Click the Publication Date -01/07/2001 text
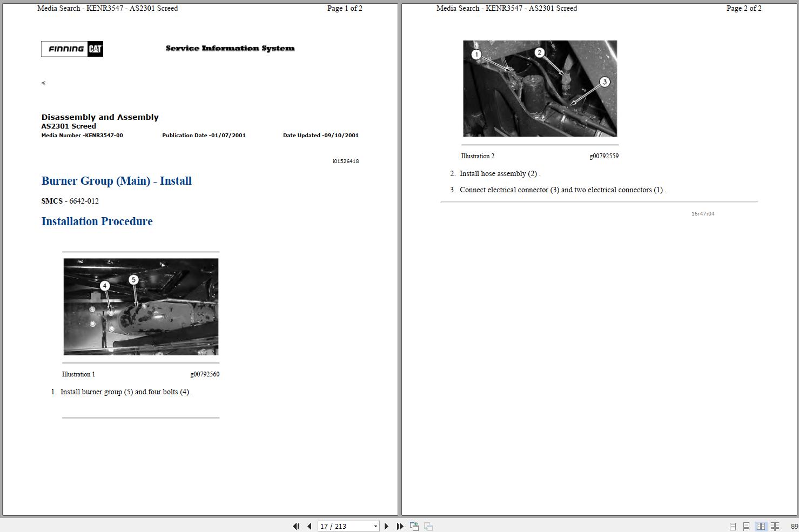This screenshot has width=799, height=532. click(204, 136)
